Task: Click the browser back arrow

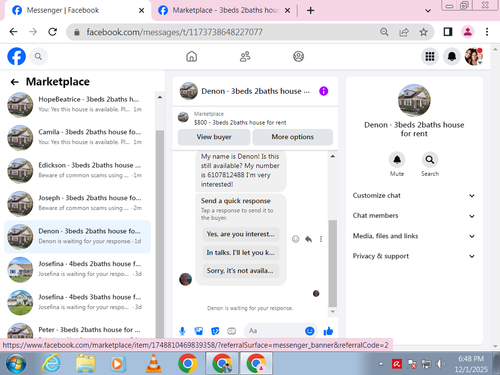Action: (x=13, y=32)
